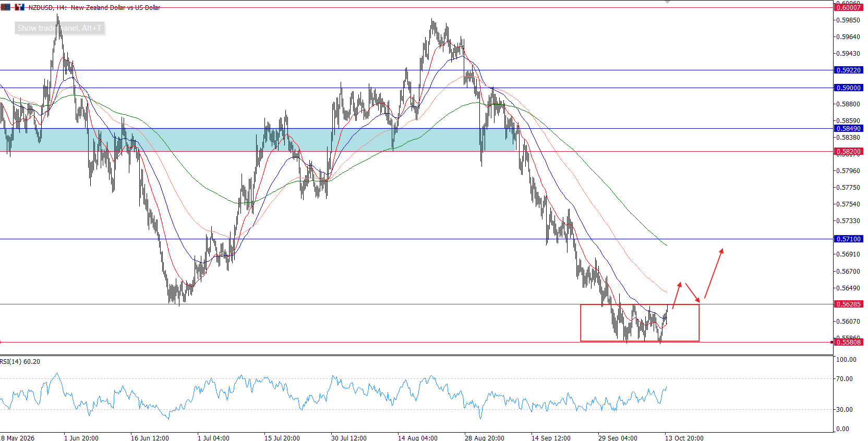Select the 0.60007 price level label
Viewport: 868px width, 441px height.
[849, 7]
